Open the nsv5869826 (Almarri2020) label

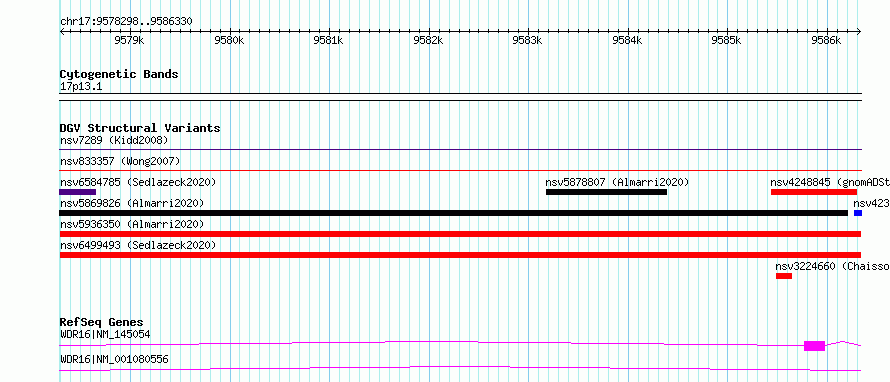(132, 203)
